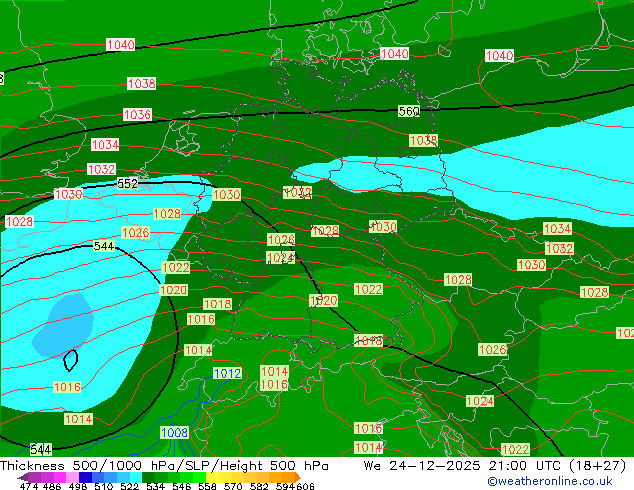Click the legend value 510
The width and height of the screenshot is (634, 490).
coord(104,486)
